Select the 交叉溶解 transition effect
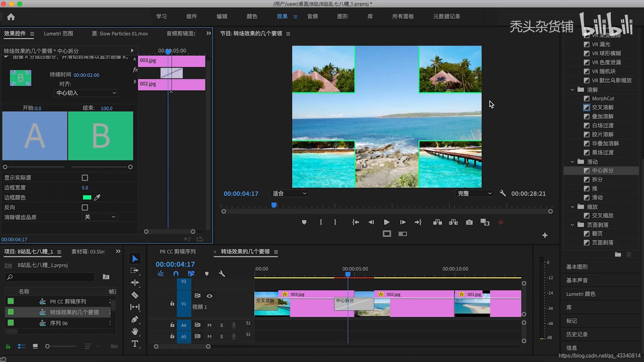The width and height of the screenshot is (644, 362). click(x=602, y=107)
